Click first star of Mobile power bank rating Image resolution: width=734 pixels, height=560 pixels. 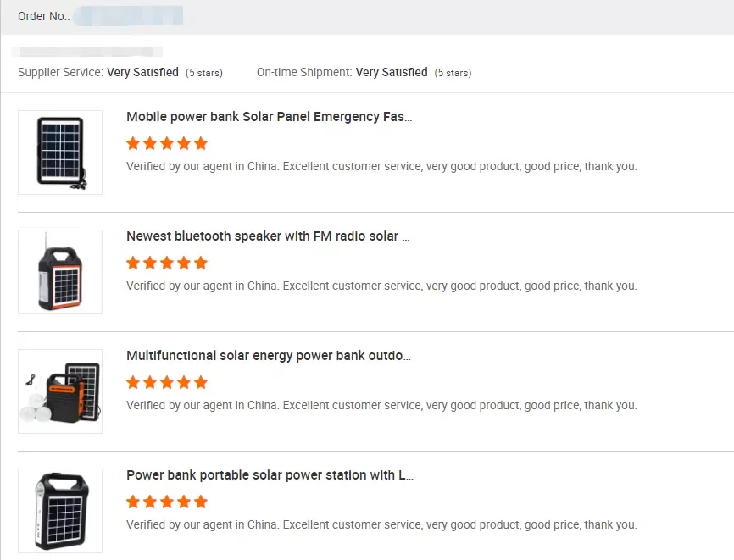click(x=133, y=143)
